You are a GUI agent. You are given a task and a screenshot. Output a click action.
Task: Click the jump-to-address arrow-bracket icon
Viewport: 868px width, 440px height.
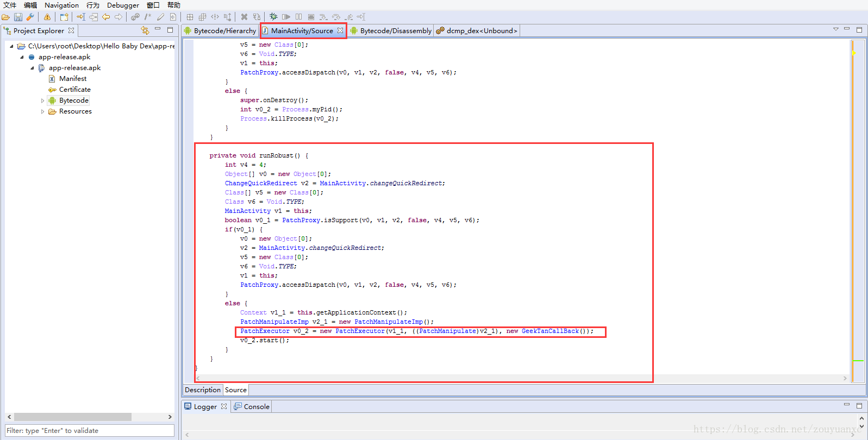coord(80,17)
